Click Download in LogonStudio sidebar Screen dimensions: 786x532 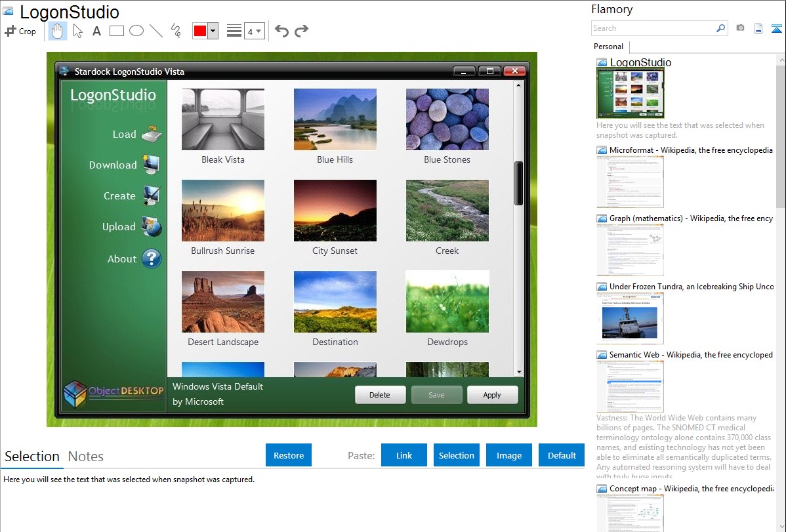(124, 165)
